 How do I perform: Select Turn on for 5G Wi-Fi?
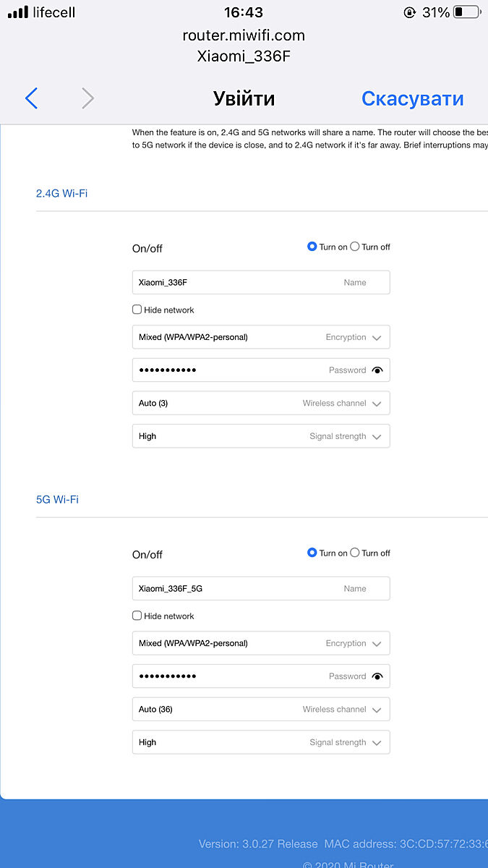(312, 553)
